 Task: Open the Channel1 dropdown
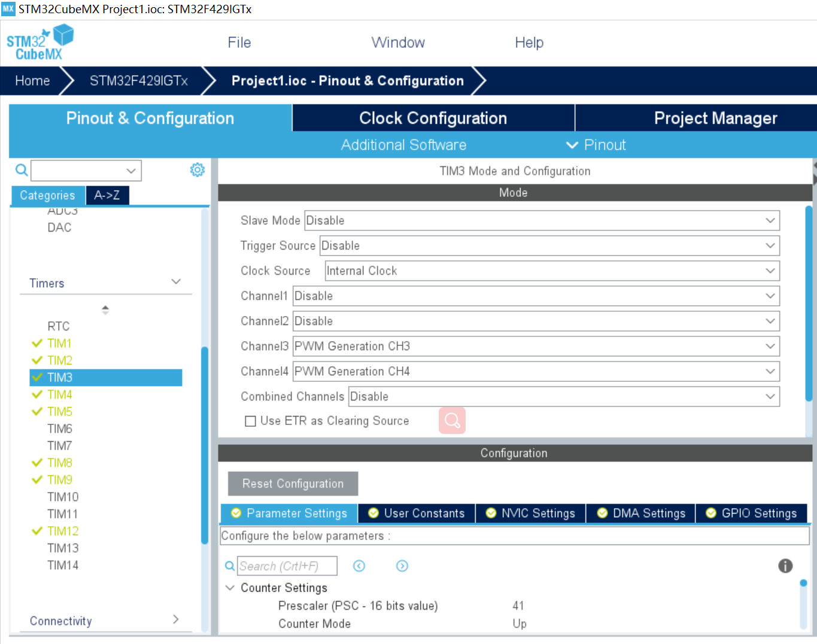(x=536, y=296)
